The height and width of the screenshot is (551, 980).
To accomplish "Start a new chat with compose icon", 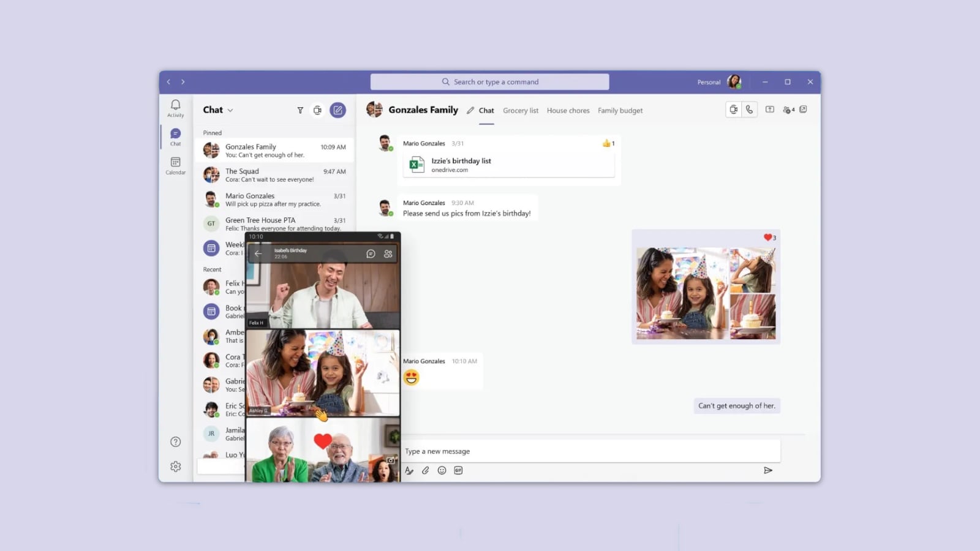I will (x=337, y=110).
